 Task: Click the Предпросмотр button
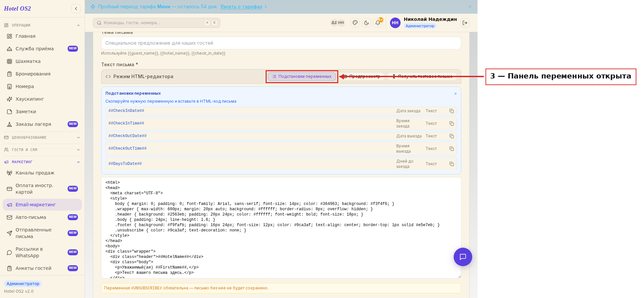point(362,76)
